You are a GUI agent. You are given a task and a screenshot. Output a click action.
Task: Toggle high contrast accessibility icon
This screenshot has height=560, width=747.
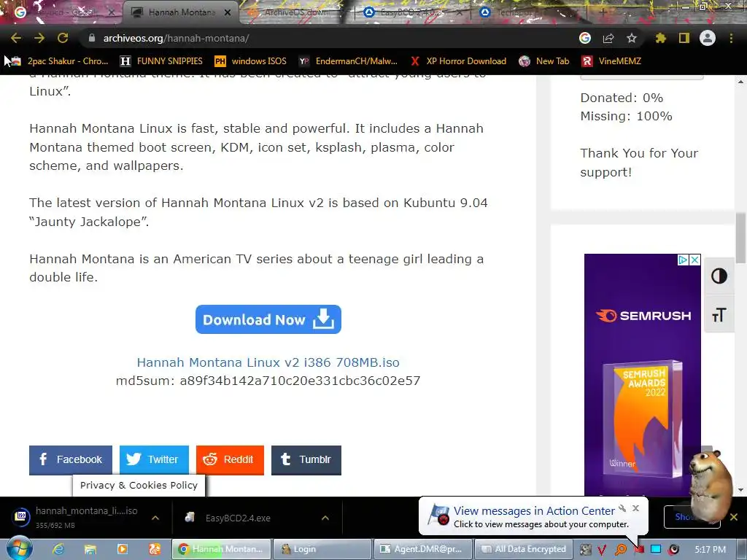coord(719,276)
